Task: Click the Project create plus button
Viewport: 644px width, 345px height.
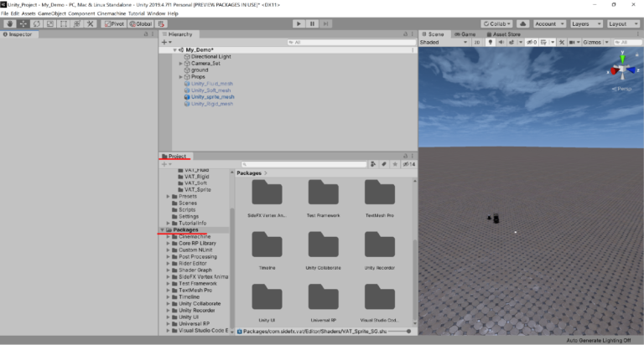Action: coord(166,164)
